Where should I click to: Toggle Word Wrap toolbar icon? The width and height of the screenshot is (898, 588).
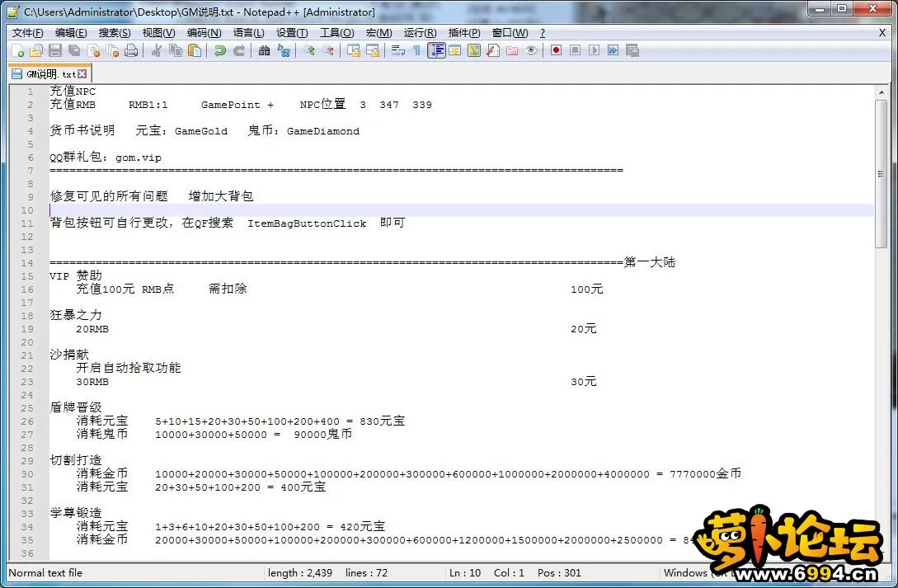tap(398, 51)
